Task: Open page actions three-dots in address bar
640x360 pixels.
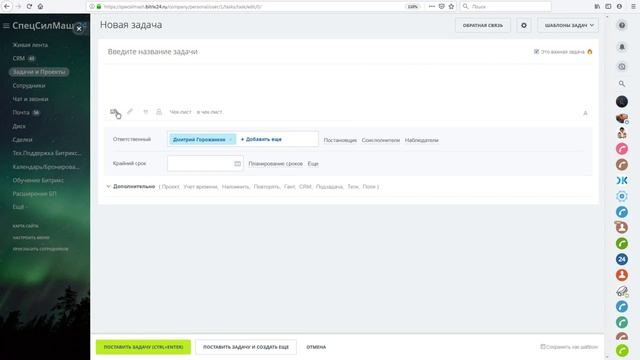Action: [431, 7]
